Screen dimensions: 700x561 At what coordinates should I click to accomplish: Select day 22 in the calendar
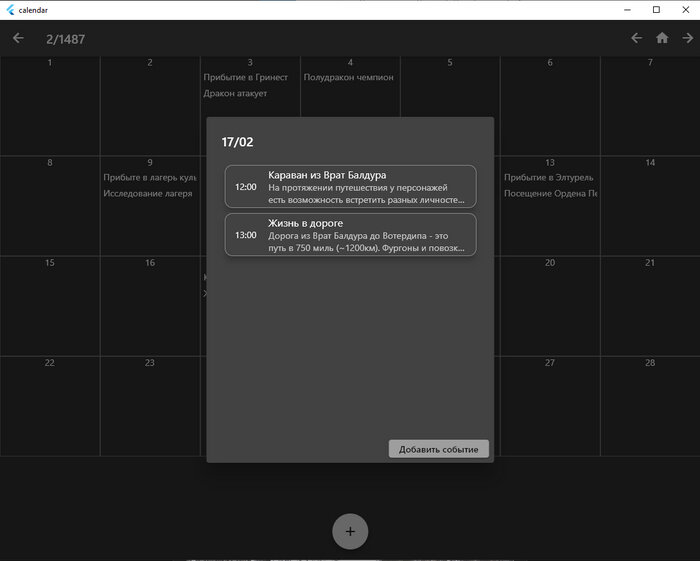[50, 406]
